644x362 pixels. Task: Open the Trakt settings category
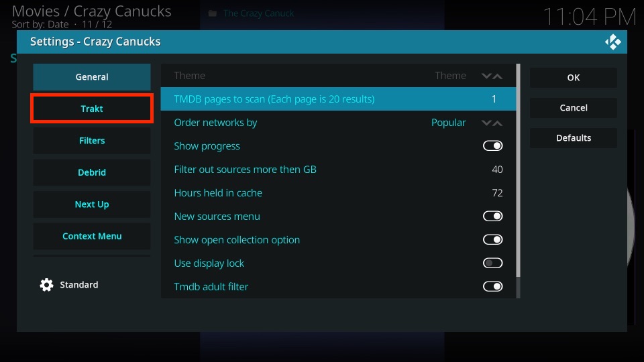pos(92,109)
